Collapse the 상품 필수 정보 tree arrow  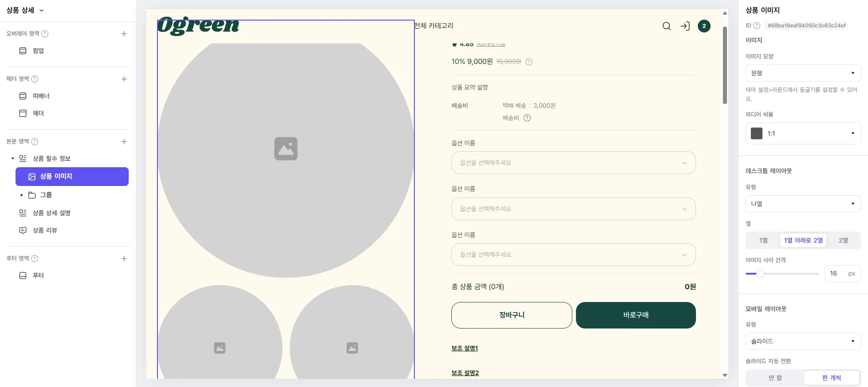(x=13, y=159)
